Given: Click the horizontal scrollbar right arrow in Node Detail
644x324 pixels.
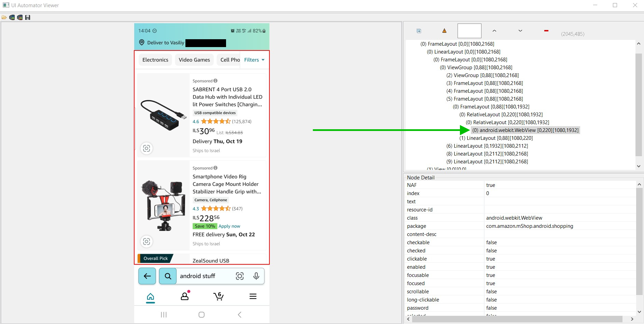Looking at the screenshot, I should click(632, 319).
